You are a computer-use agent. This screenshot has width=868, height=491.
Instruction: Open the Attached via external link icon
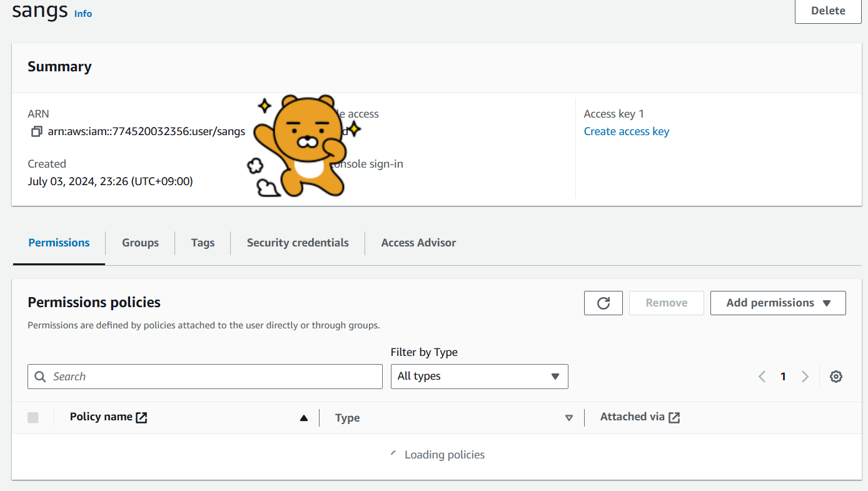click(x=674, y=417)
